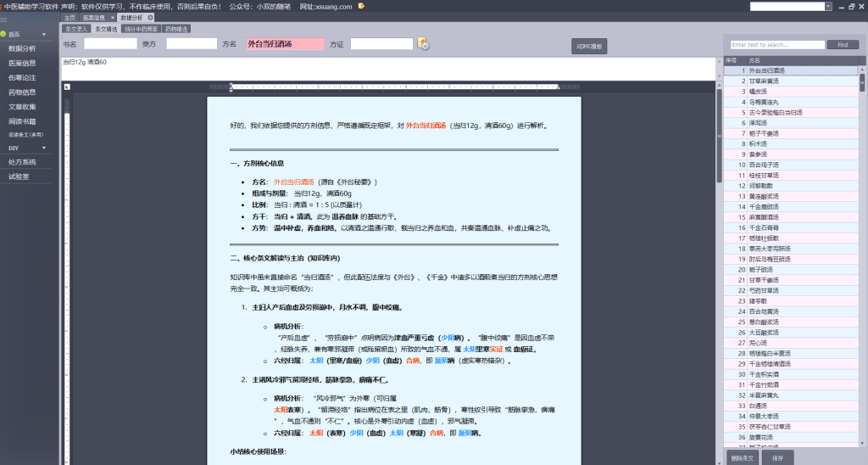Switch to the 统计中药频率 tab
This screenshot has height=465, width=868.
(140, 28)
